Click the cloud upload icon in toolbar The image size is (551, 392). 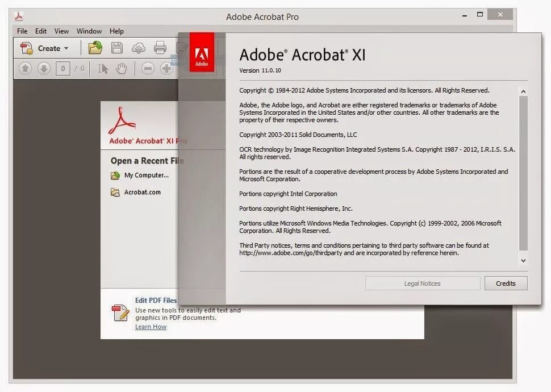(139, 48)
